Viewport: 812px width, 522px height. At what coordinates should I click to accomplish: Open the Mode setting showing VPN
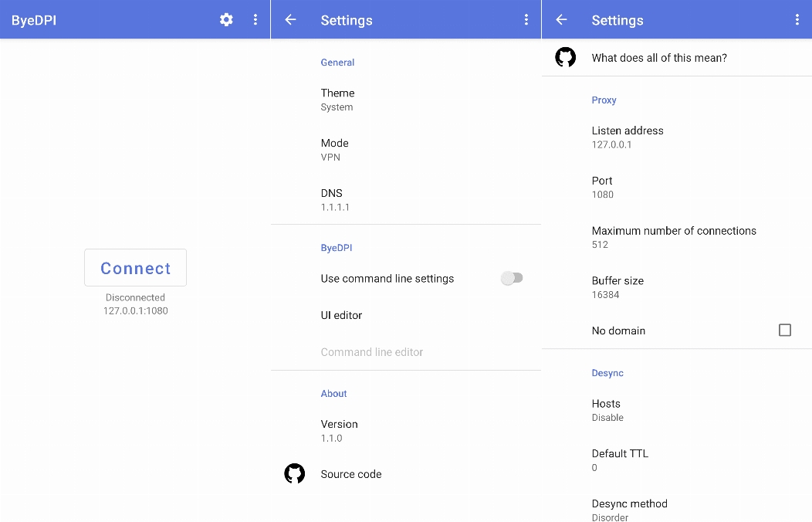click(x=406, y=150)
